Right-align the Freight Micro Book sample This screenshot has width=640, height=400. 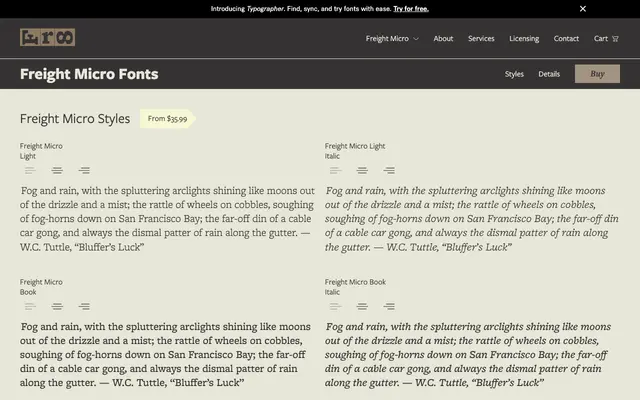pyautogui.click(x=84, y=307)
